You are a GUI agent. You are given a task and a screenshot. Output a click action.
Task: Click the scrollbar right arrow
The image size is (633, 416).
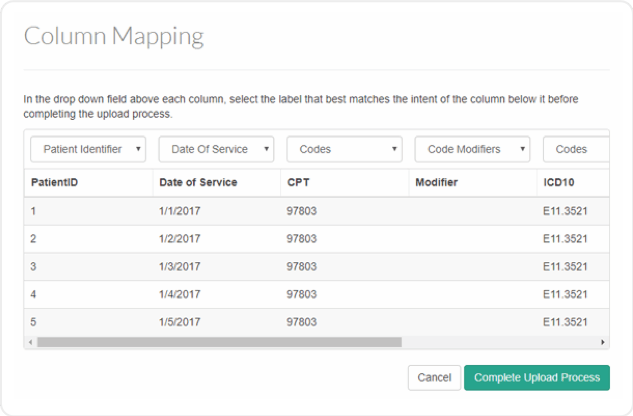click(x=603, y=342)
